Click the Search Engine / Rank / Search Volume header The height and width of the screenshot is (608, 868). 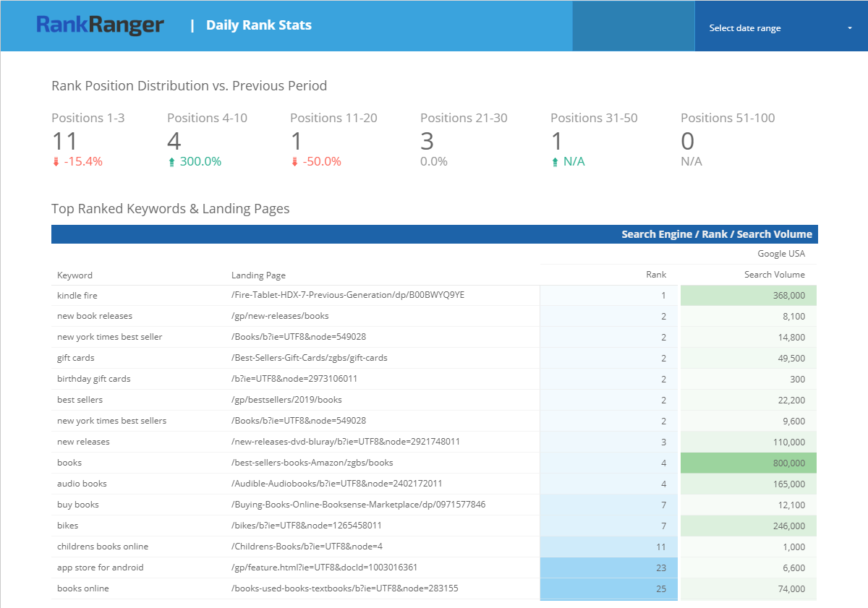(x=716, y=234)
